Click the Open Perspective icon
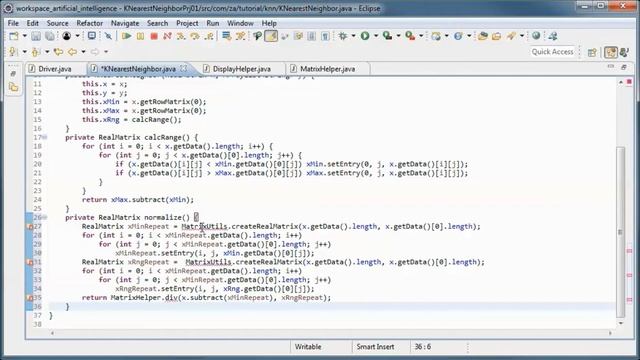Screen dimensions: 640x360 pos(592,52)
